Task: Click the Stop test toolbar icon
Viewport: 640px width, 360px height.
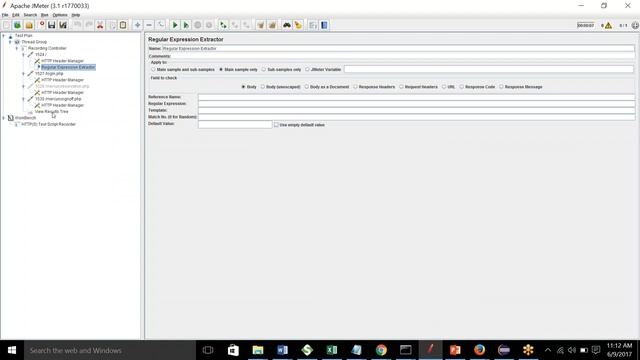Action: pos(198,25)
